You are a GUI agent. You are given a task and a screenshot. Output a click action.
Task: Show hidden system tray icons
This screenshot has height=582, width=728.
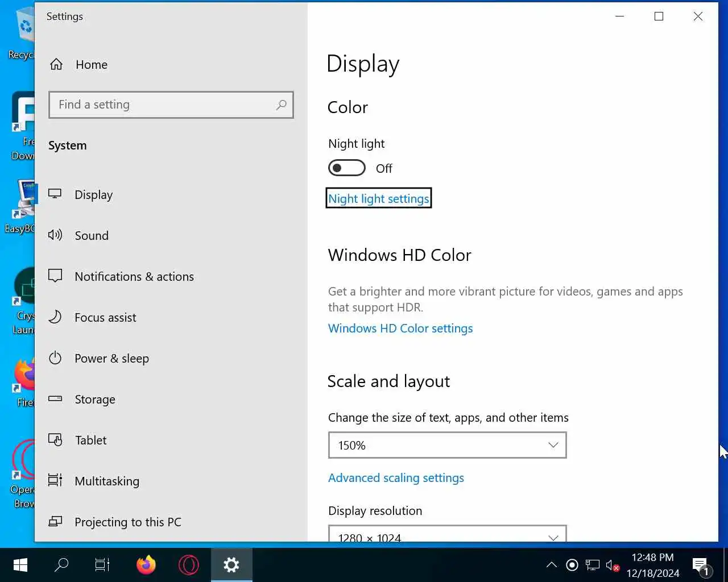(x=551, y=565)
